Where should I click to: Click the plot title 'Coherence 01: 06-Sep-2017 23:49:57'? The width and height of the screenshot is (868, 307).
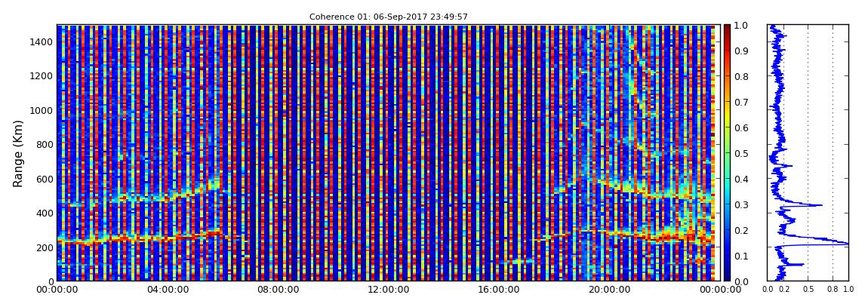pos(388,17)
